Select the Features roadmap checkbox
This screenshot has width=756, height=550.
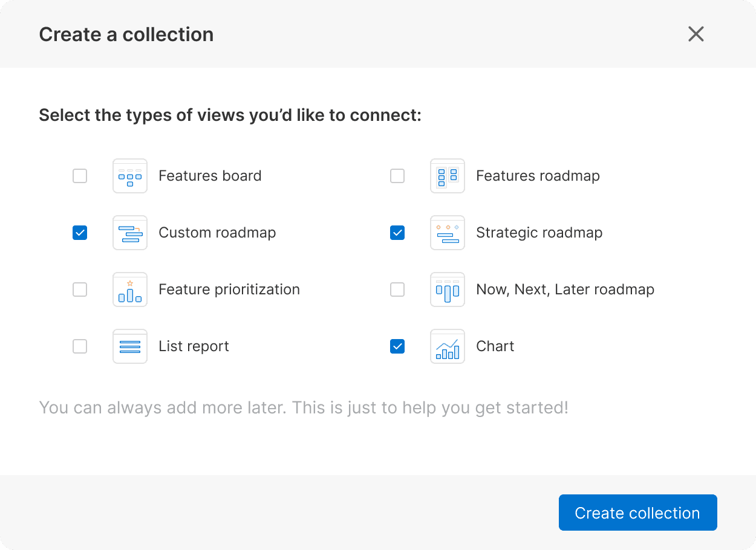pyautogui.click(x=397, y=176)
